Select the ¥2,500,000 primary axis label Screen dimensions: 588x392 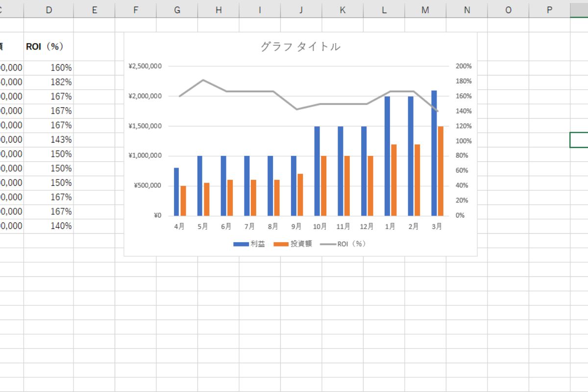click(145, 66)
